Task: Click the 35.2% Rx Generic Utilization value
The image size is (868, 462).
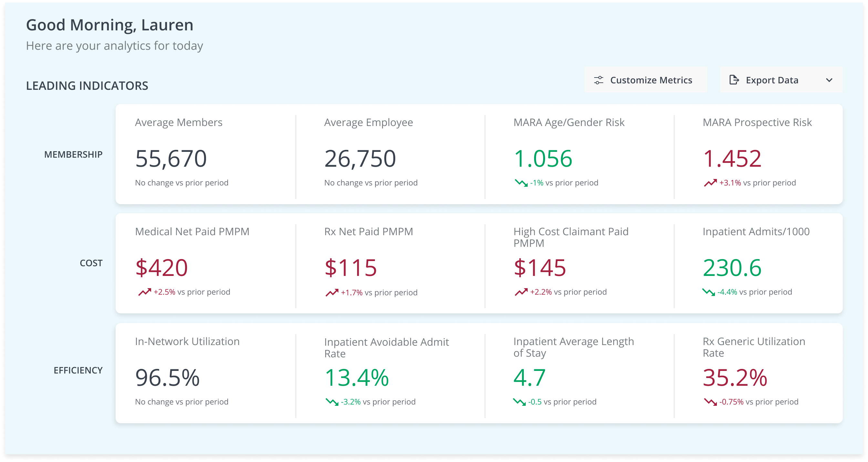Action: click(x=735, y=378)
